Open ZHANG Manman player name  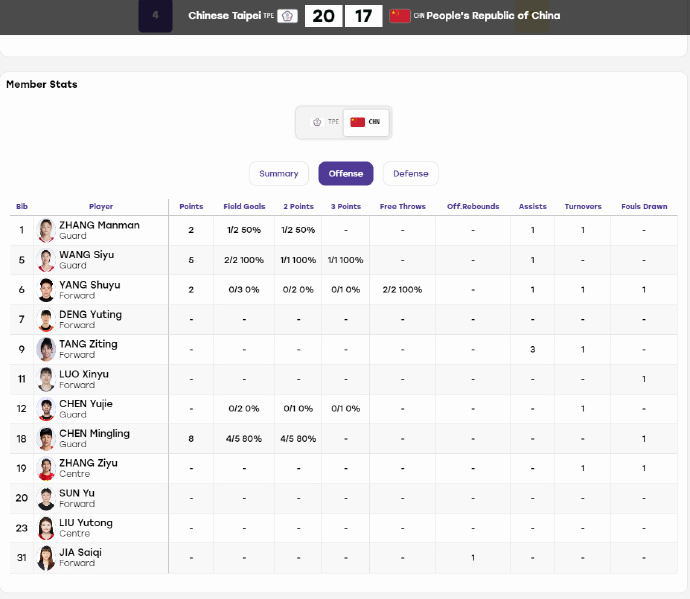(x=99, y=225)
